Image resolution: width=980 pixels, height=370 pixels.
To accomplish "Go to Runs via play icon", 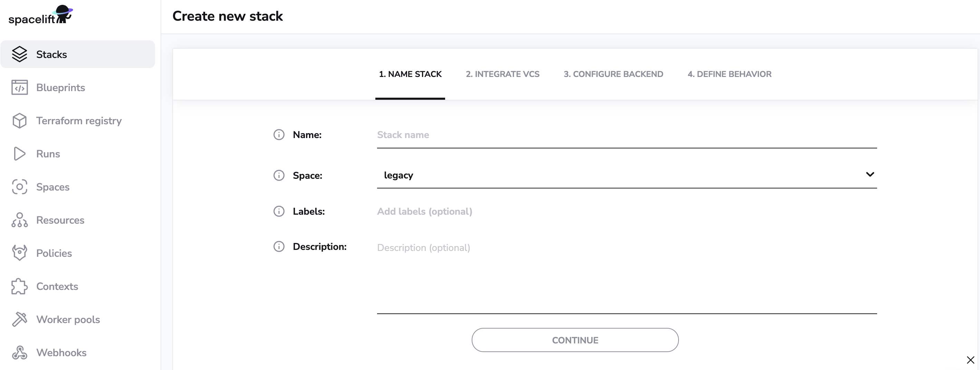I will pos(19,154).
